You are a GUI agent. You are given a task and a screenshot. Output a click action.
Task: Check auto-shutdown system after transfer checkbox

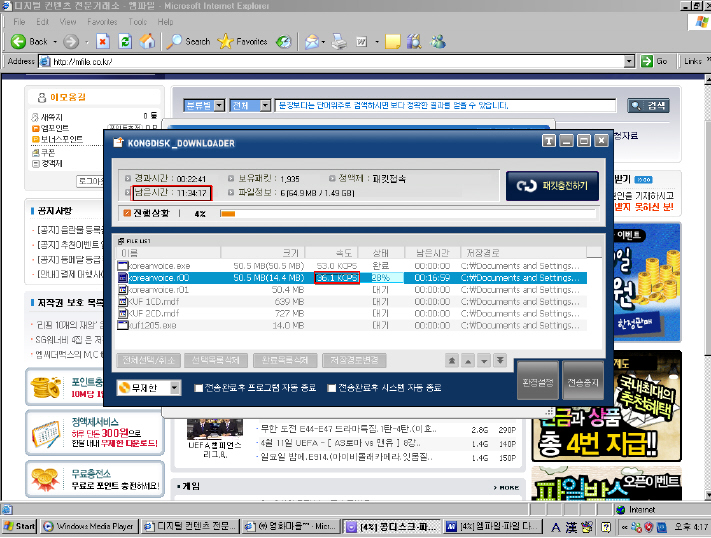coord(332,388)
